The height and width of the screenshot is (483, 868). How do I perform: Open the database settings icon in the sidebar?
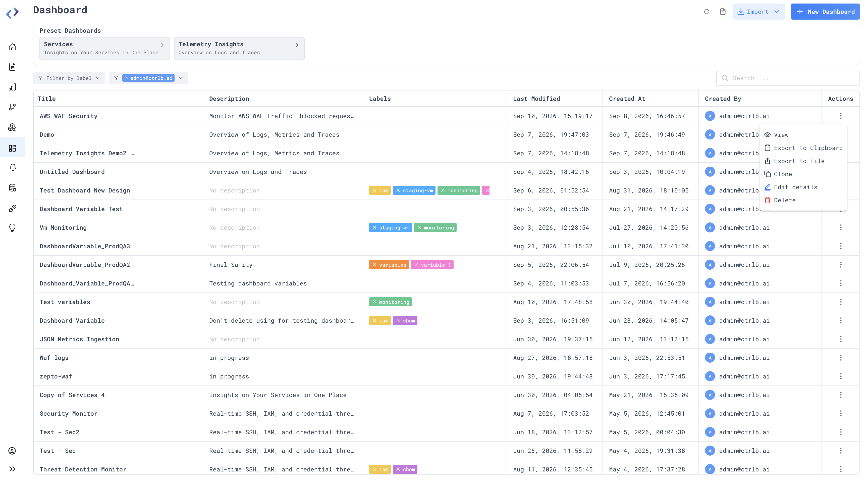(13, 188)
